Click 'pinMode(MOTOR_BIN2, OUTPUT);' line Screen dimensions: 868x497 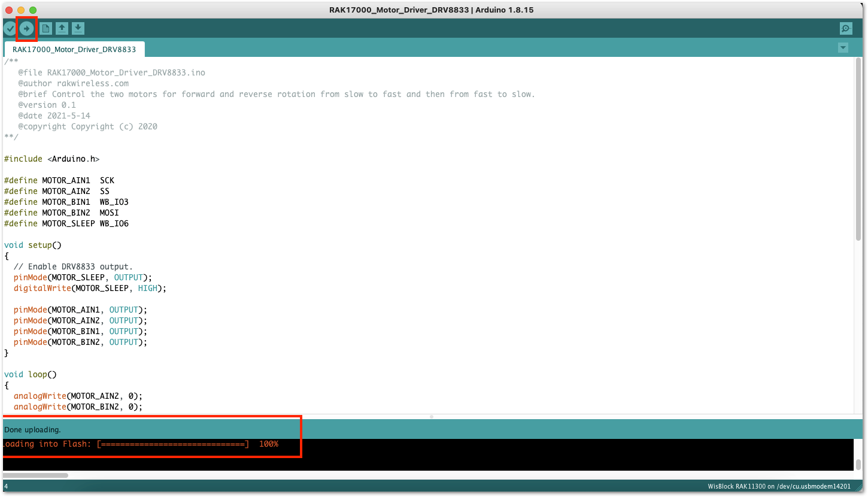tap(80, 342)
